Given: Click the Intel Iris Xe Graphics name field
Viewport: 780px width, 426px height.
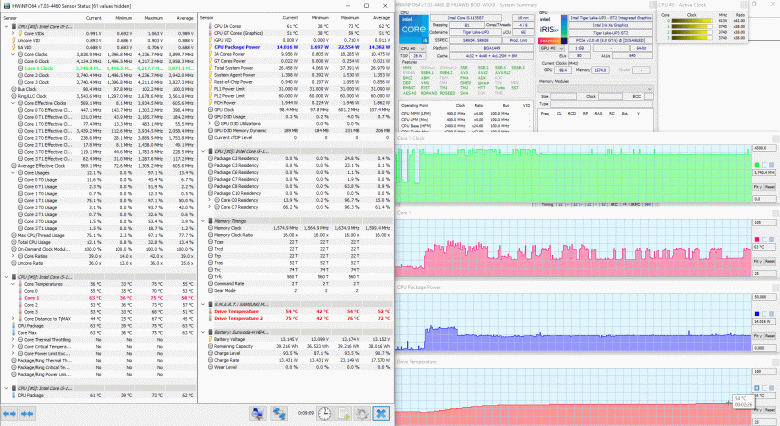Looking at the screenshot, I should tap(610, 25).
